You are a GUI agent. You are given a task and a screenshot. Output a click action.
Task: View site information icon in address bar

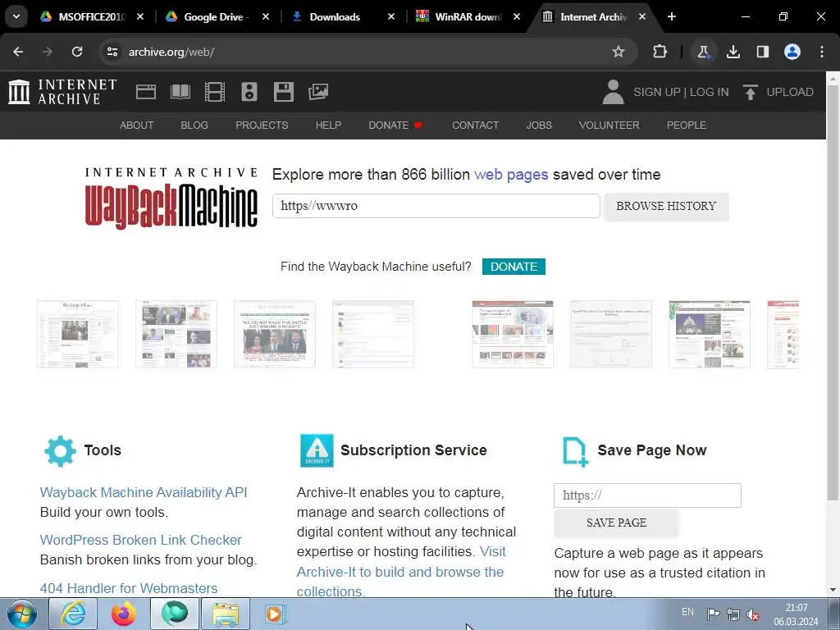click(x=112, y=52)
